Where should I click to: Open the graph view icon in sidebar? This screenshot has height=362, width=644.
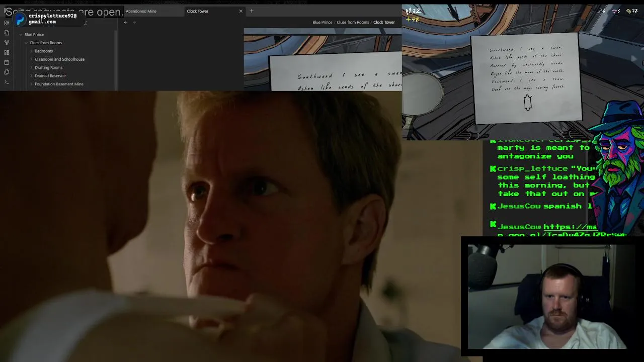click(7, 43)
